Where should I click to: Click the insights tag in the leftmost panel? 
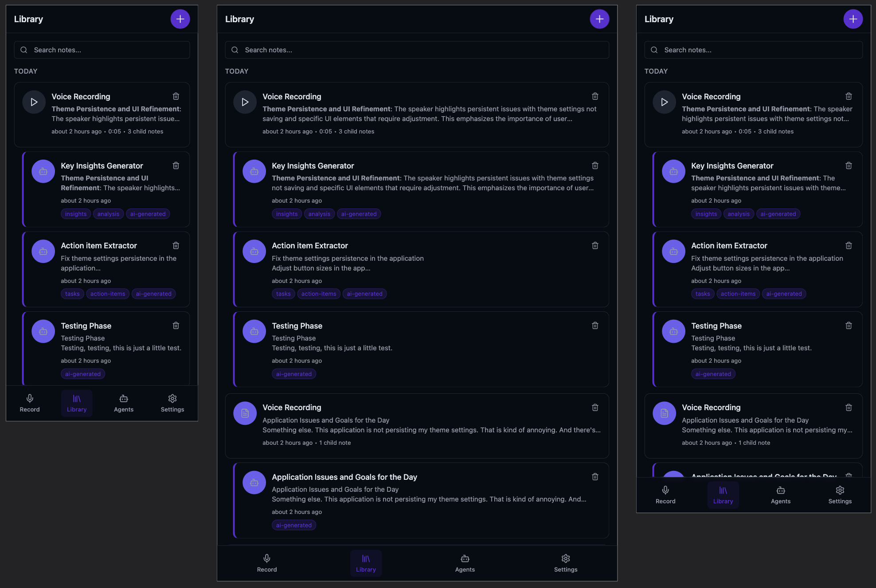pos(76,214)
